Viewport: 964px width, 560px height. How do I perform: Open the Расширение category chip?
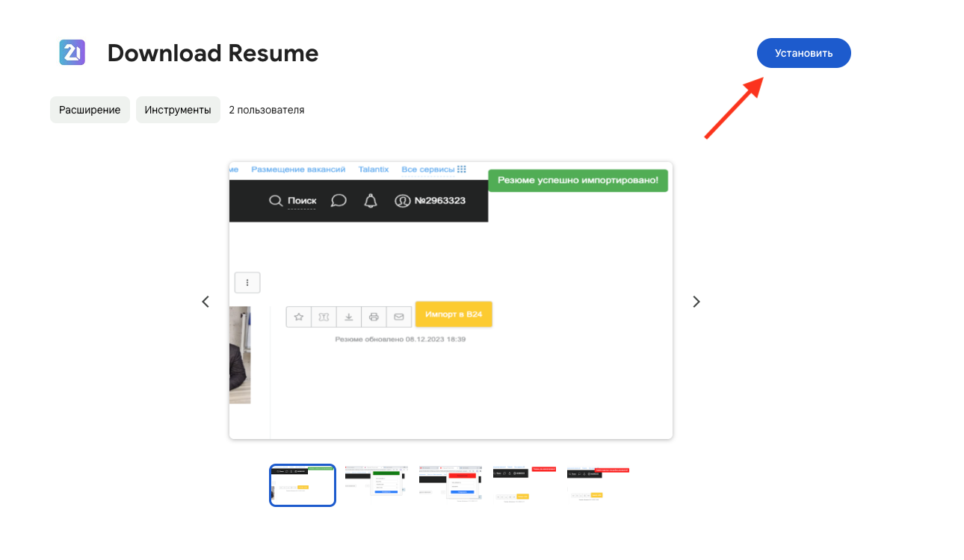tap(90, 110)
